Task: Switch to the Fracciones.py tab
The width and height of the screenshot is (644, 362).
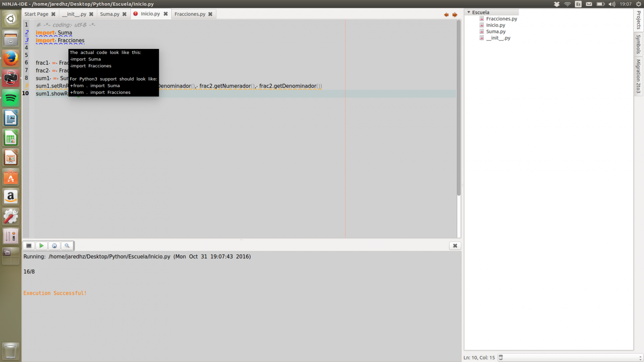Action: pyautogui.click(x=190, y=14)
